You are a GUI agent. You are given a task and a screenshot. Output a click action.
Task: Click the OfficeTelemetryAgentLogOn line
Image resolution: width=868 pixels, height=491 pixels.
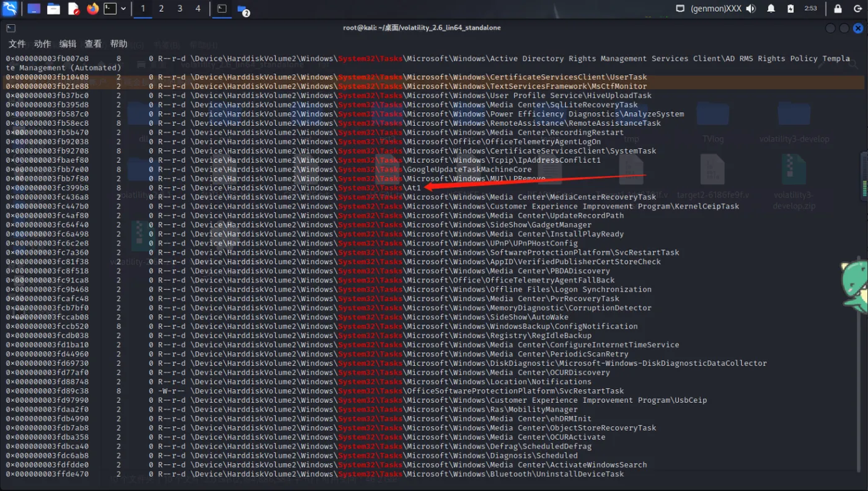[303, 141]
